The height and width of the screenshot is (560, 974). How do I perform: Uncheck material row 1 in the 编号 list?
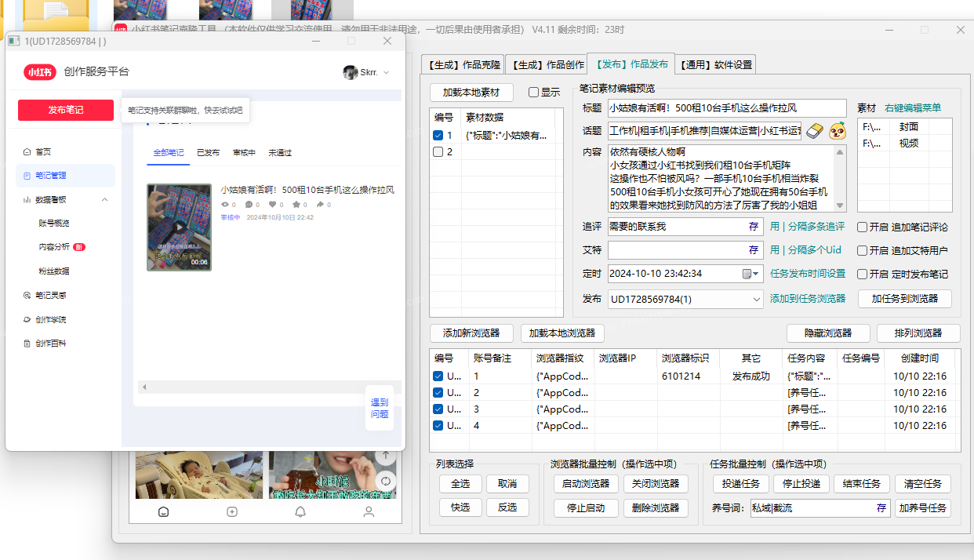click(x=438, y=134)
